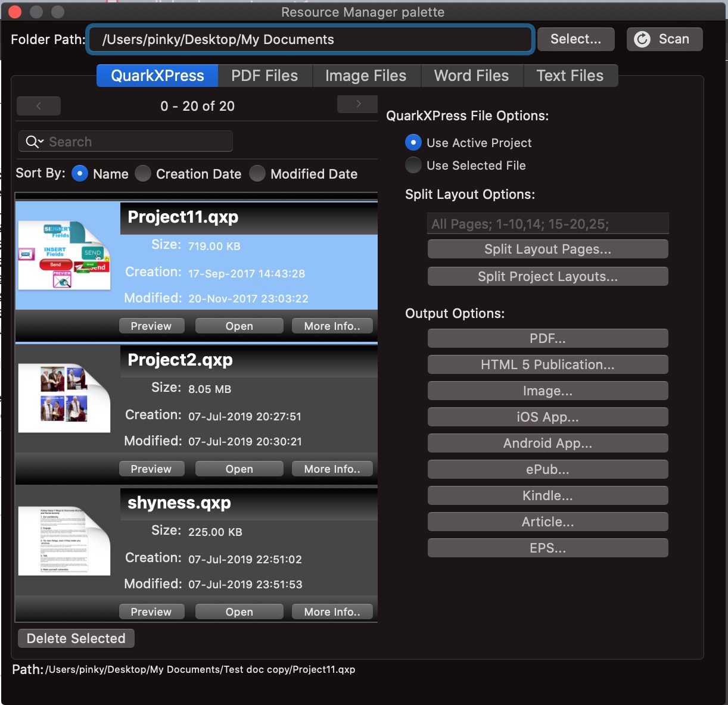Select Sort By Name radio button
The image size is (728, 705).
[x=80, y=173]
